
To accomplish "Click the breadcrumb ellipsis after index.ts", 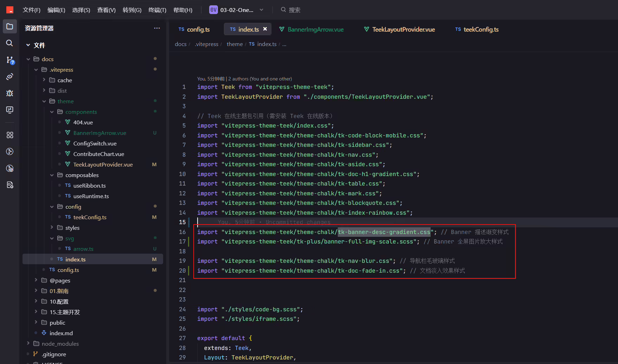I will [x=284, y=44].
